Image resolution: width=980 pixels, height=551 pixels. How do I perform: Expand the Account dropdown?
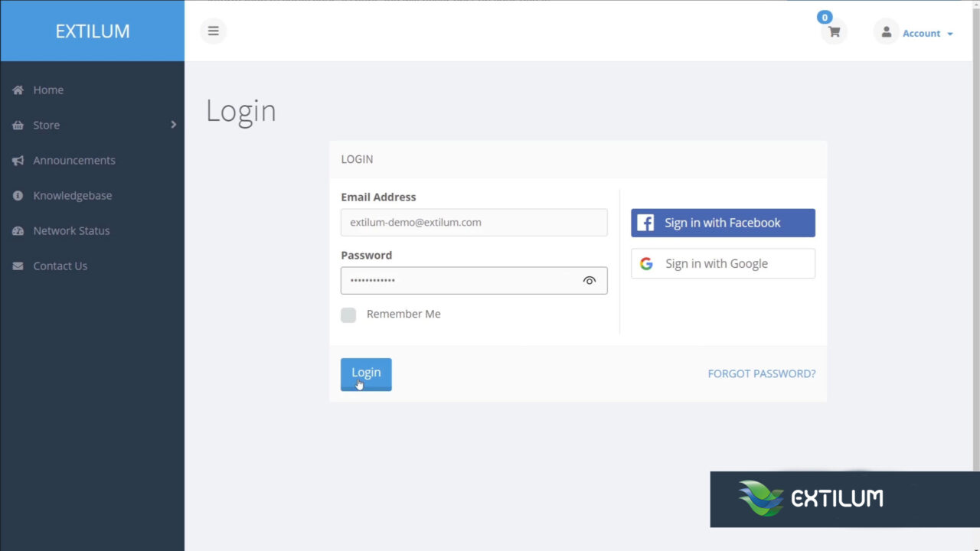click(928, 34)
